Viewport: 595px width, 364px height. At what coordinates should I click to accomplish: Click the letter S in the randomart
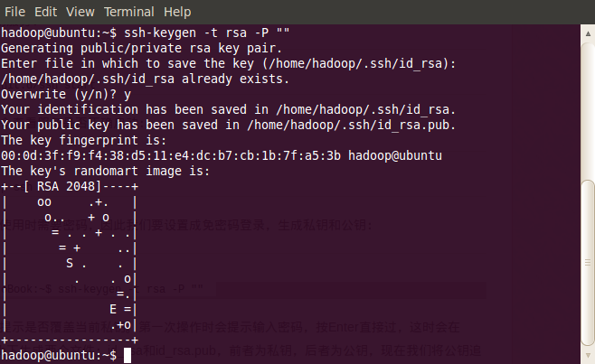pos(70,263)
